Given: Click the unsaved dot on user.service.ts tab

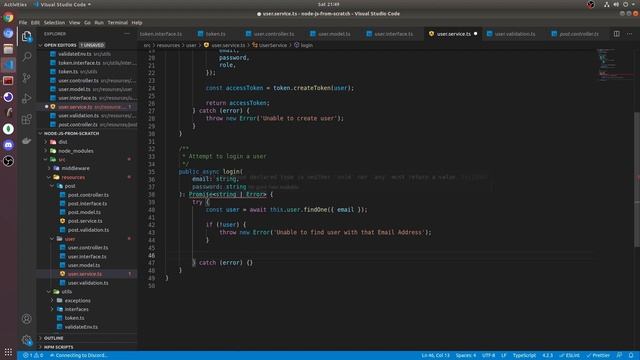Looking at the screenshot, I should pyautogui.click(x=476, y=34).
